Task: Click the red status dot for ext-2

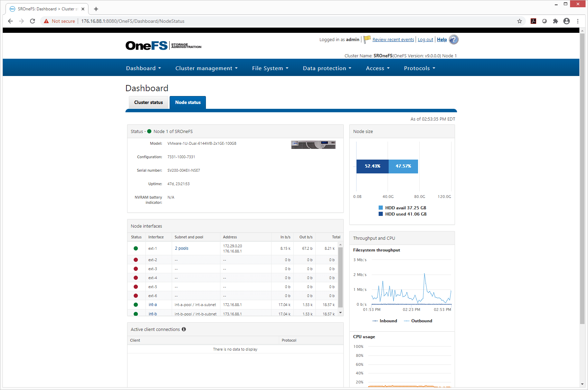Action: click(x=136, y=260)
